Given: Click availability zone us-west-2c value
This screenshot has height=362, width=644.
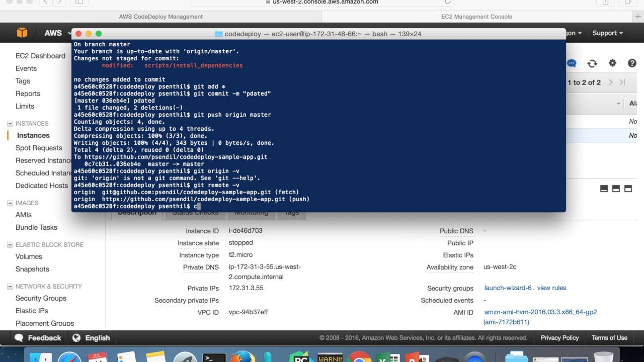Looking at the screenshot, I should (500, 267).
